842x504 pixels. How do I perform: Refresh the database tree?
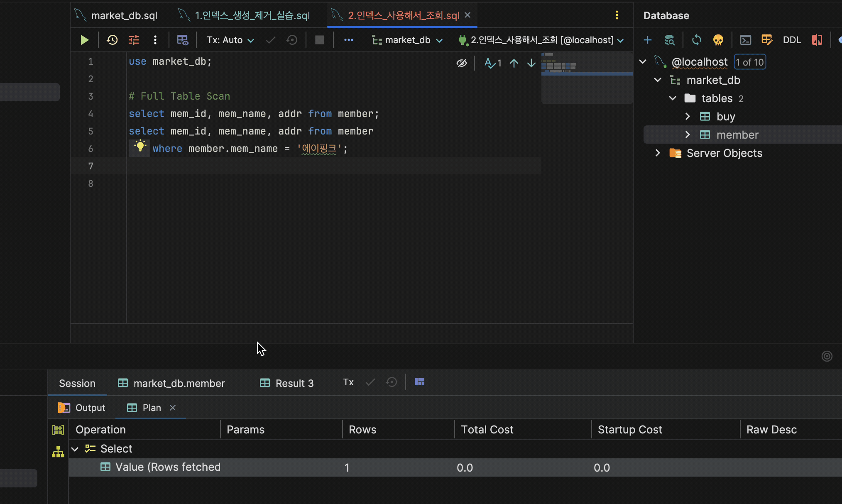[x=696, y=40]
